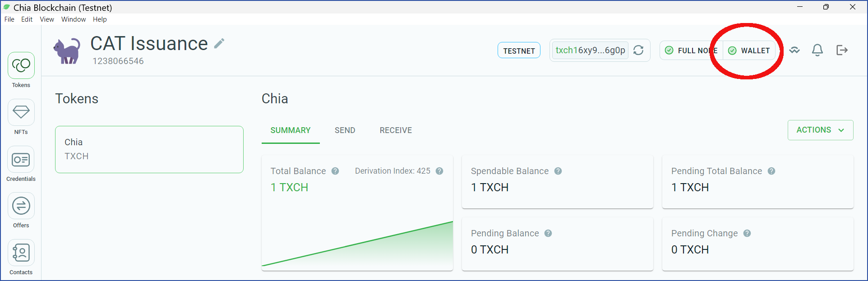Viewport: 868px width, 281px height.
Task: Show Total Balance help tooltip icon
Action: pyautogui.click(x=335, y=171)
